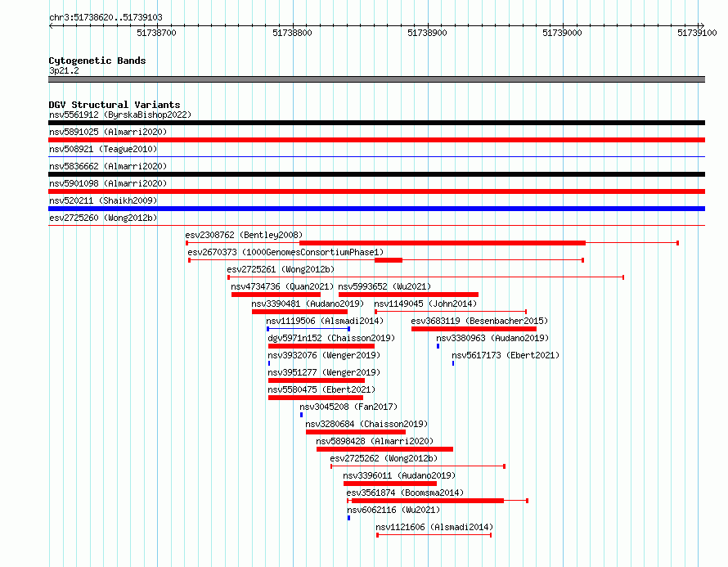Click the red bar of nsv5891025
The width and height of the screenshot is (728, 567).
point(376,140)
